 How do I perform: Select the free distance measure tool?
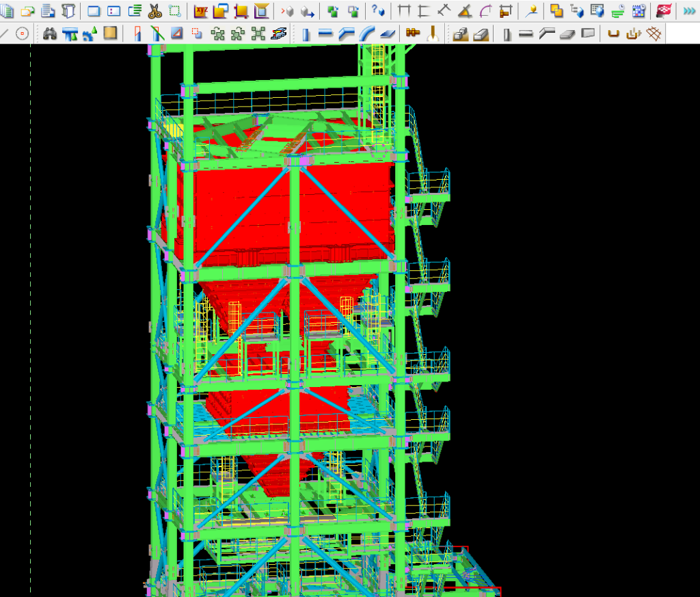pyautogui.click(x=444, y=11)
